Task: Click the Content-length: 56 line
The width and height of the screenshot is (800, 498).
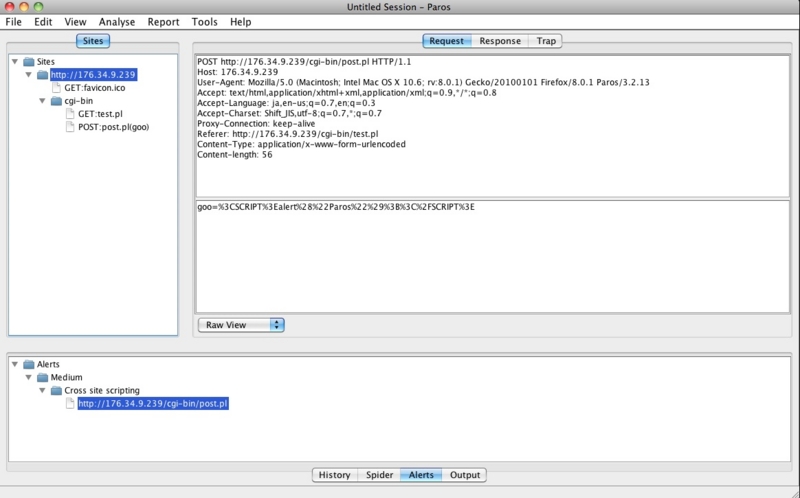Action: point(235,155)
